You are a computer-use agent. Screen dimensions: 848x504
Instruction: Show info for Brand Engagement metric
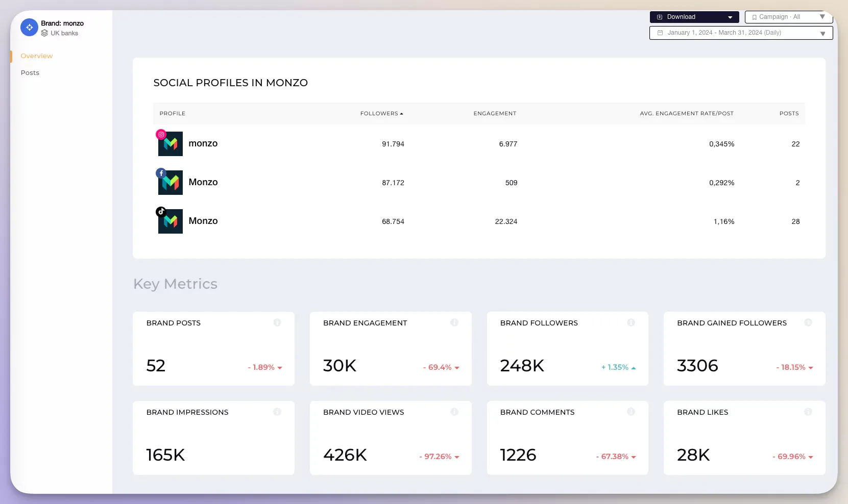click(x=454, y=322)
